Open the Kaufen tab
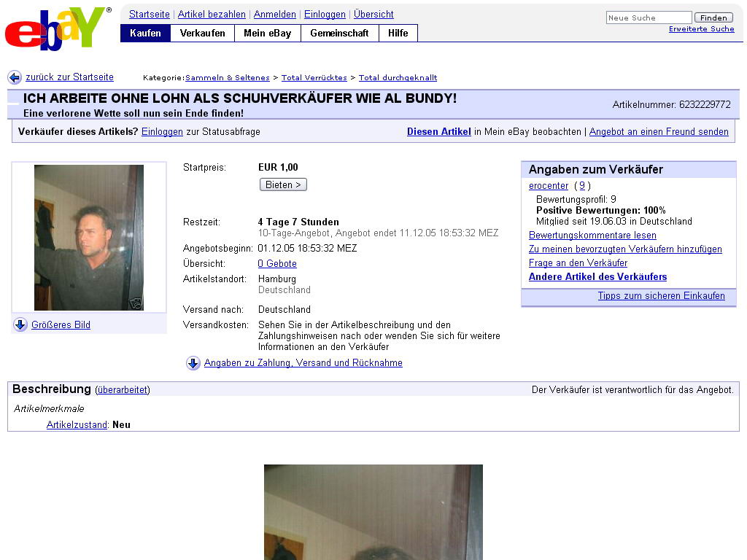747x560 pixels. coord(145,34)
